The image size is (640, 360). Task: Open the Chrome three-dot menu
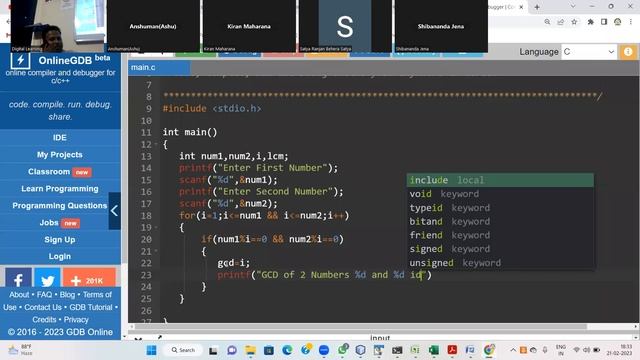click(631, 22)
